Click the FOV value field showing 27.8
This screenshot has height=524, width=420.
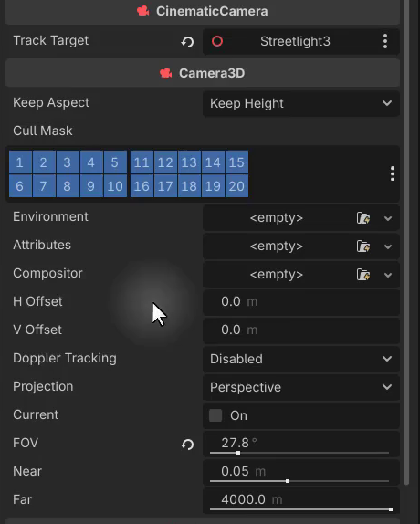pos(301,443)
